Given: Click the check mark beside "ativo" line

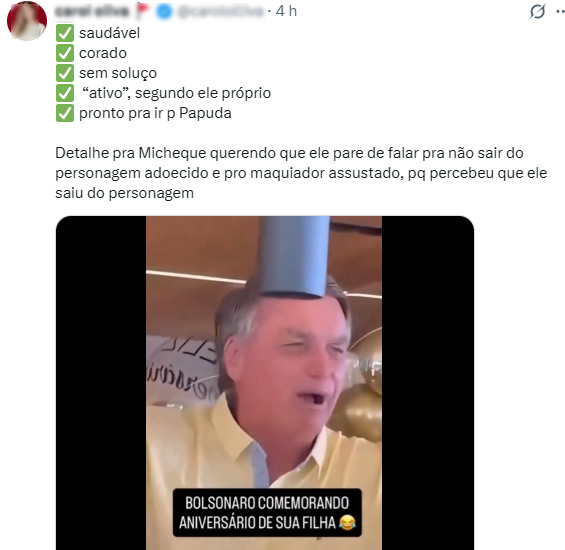Looking at the screenshot, I should point(65,93).
